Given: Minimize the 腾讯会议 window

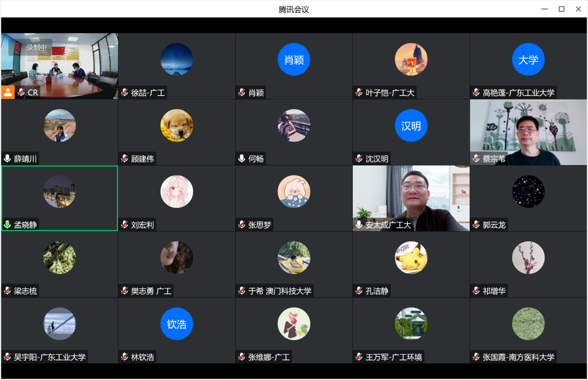Looking at the screenshot, I should pos(544,9).
